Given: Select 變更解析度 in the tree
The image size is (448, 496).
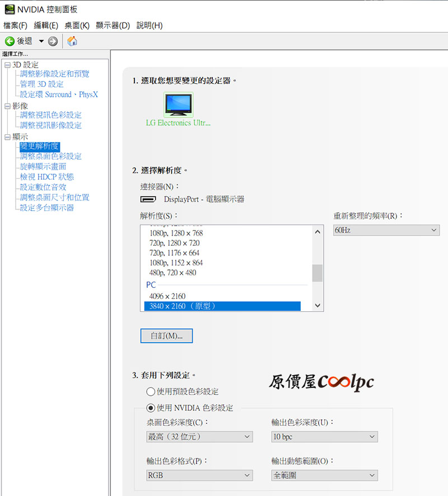Looking at the screenshot, I should [x=40, y=146].
